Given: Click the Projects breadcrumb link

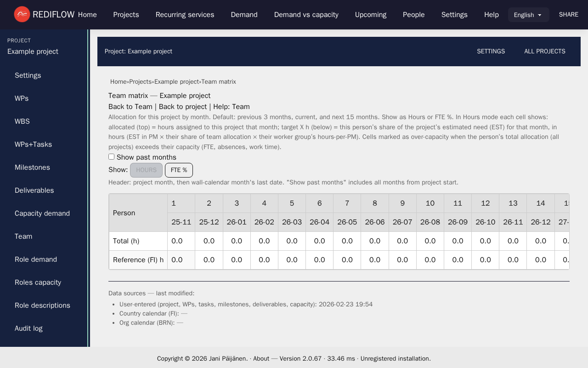Looking at the screenshot, I should (x=140, y=82).
